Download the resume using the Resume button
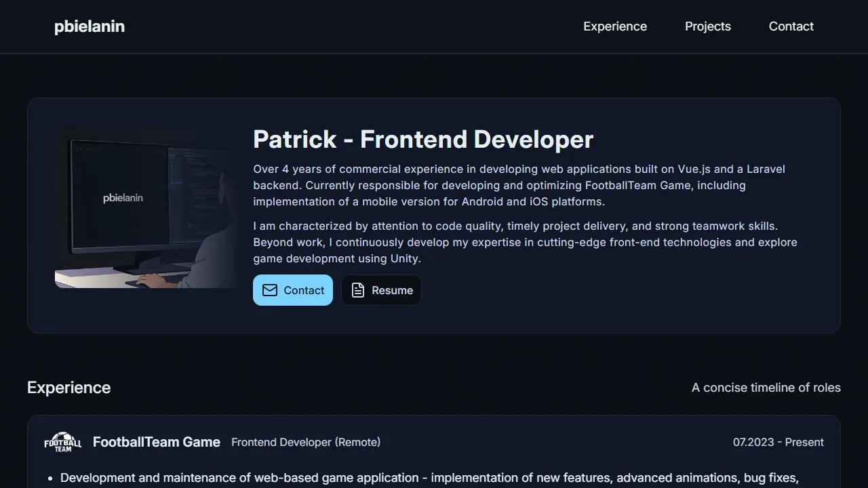The image size is (868, 488). pyautogui.click(x=381, y=290)
